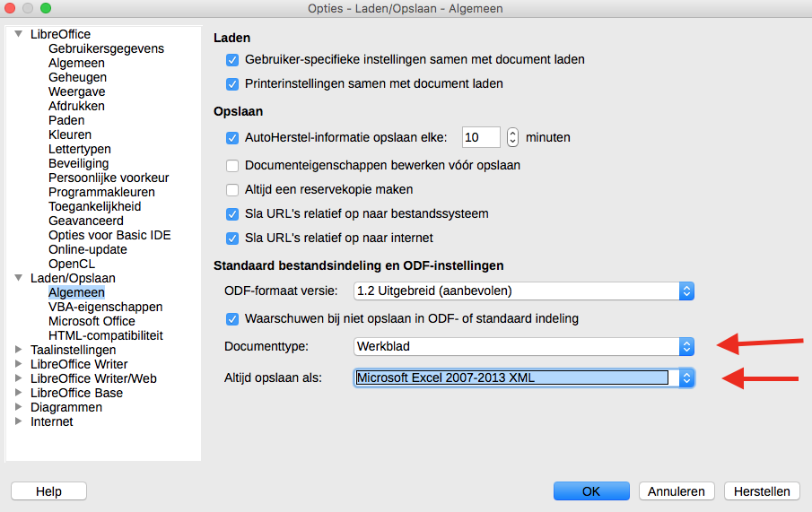The width and height of the screenshot is (812, 512).
Task: Open the Beveiliging options page
Action: [79, 163]
